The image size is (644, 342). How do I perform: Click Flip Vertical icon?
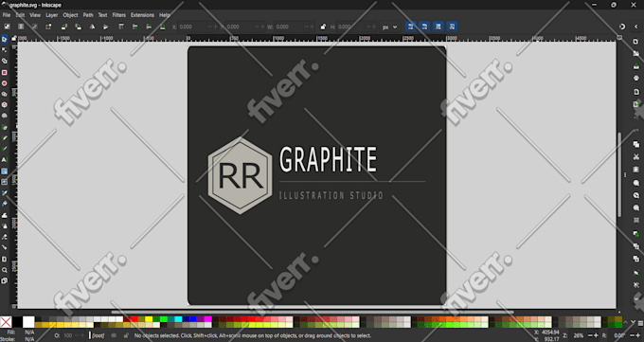105,27
